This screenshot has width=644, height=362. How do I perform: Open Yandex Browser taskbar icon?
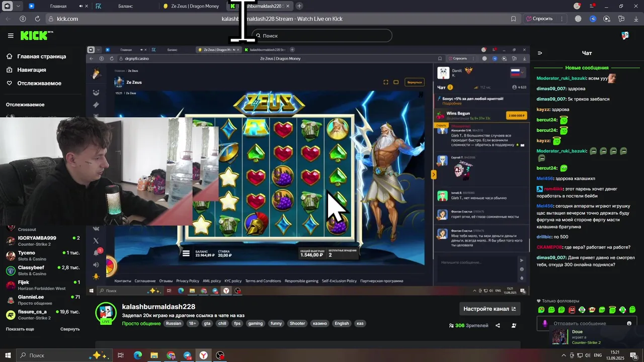point(203,355)
